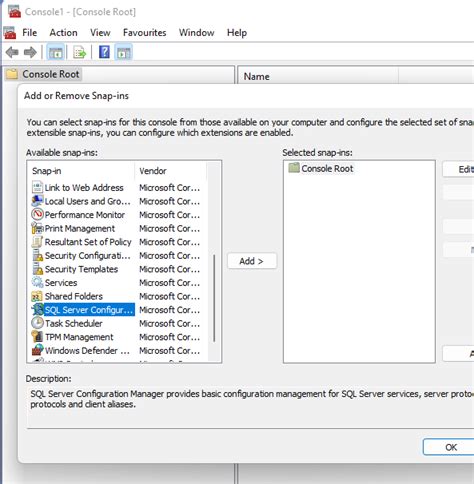Screen dimensions: 474x484
Task: Click MMC icon beside the File menu
Action: [10, 33]
